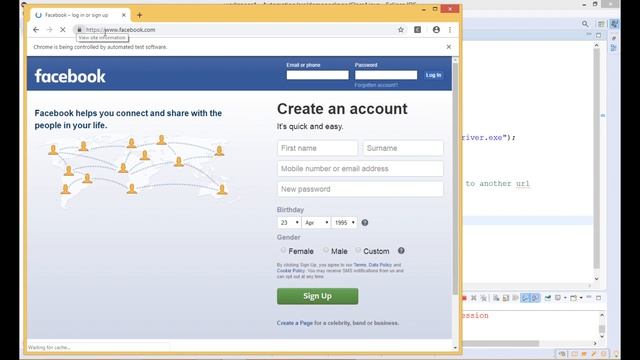
Task: Click the Eclipse editor vertical scrollbar
Action: point(597,159)
